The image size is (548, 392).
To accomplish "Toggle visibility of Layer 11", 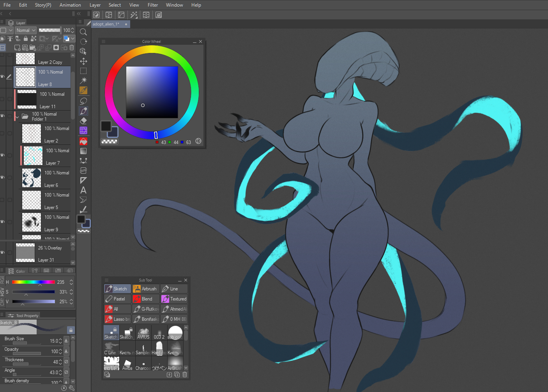I will [2, 99].
